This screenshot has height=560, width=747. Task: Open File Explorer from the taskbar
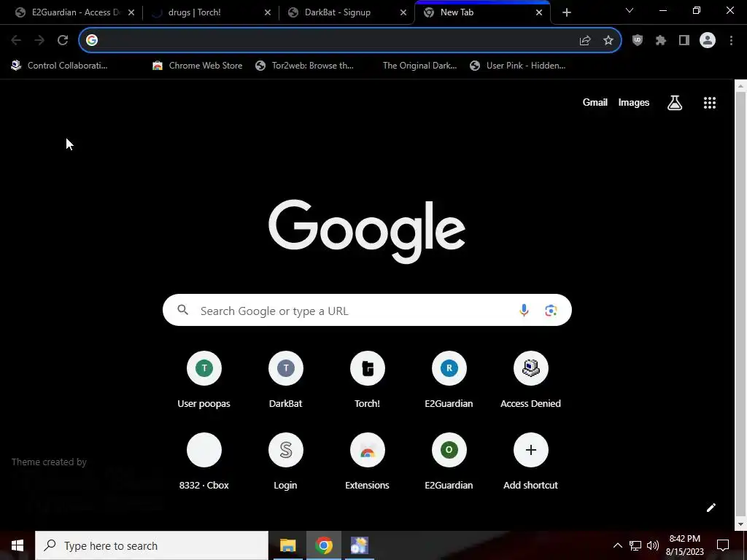click(287, 545)
